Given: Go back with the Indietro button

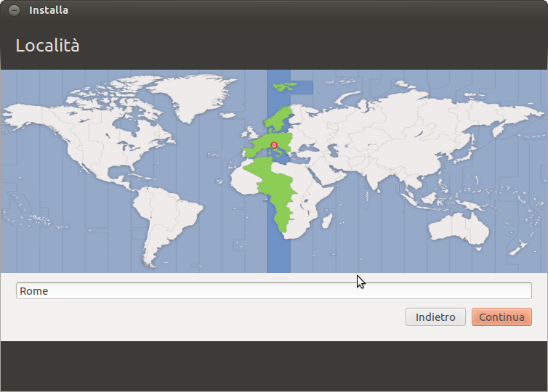Looking at the screenshot, I should pyautogui.click(x=435, y=317).
